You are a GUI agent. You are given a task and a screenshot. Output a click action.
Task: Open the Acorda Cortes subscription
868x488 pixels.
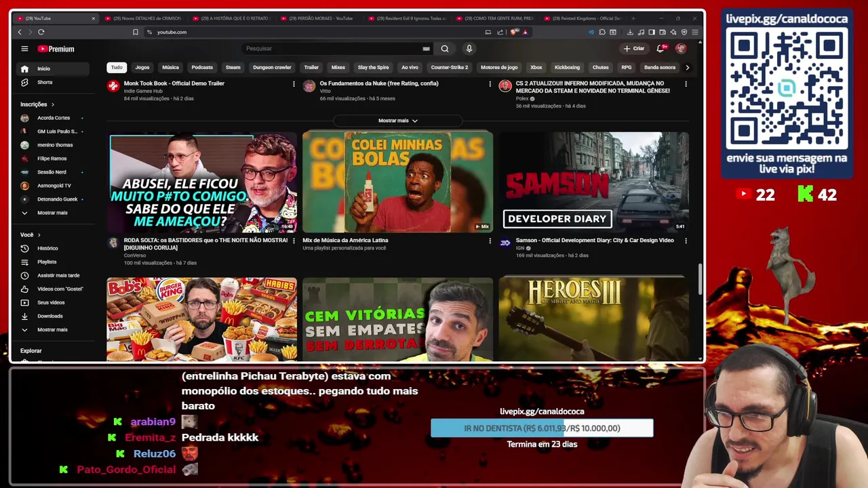coord(52,118)
